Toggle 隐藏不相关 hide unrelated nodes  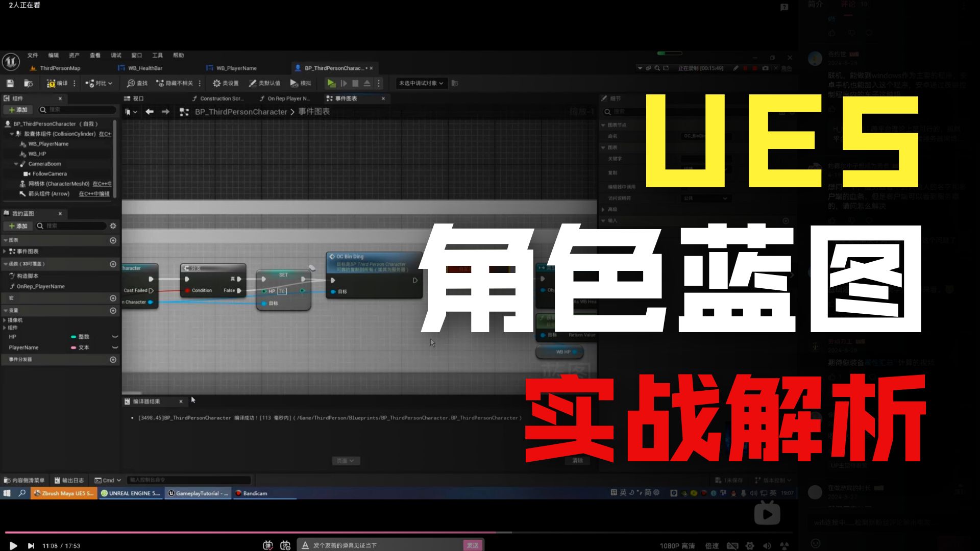tap(175, 83)
